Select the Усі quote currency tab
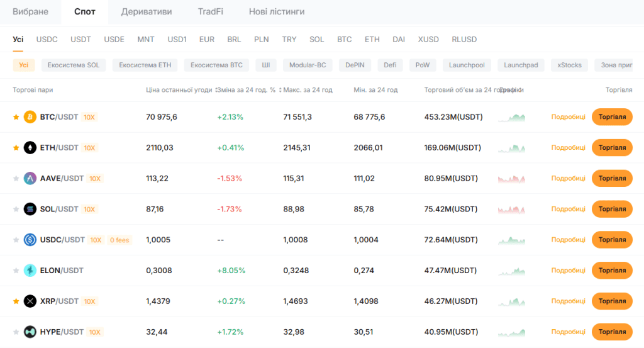Image resolution: width=644 pixels, height=348 pixels. click(x=18, y=40)
